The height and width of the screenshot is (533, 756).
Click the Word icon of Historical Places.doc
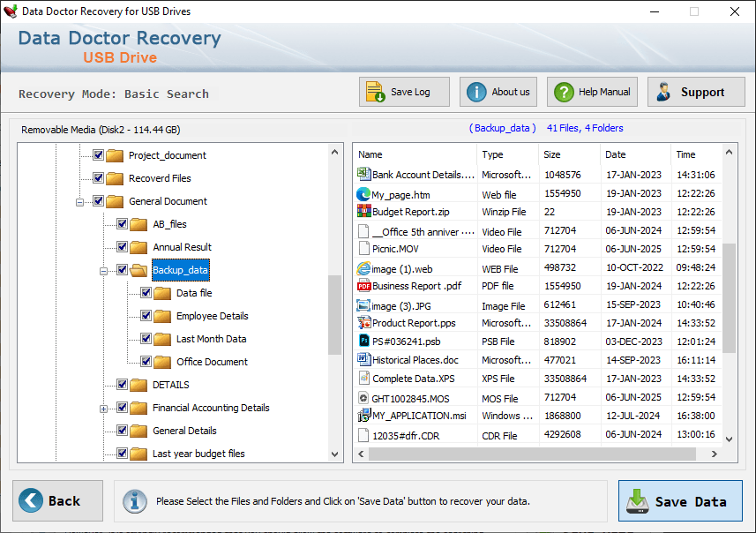tap(363, 359)
